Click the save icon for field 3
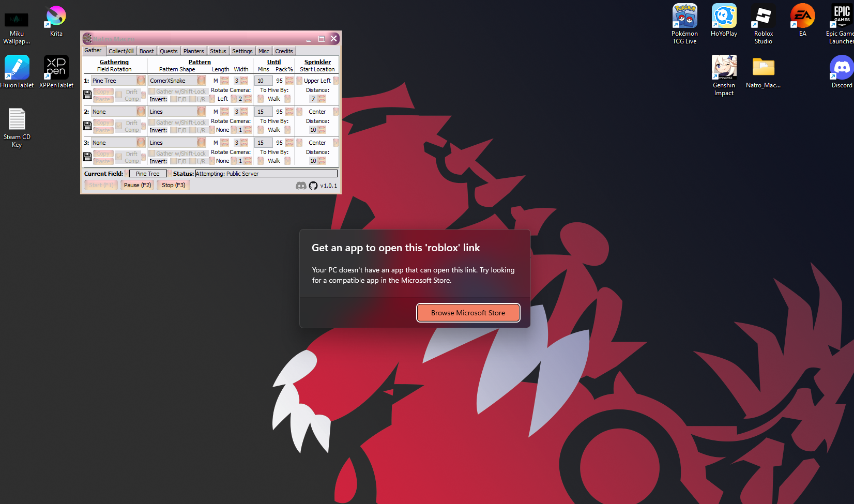The image size is (854, 504). point(87,157)
